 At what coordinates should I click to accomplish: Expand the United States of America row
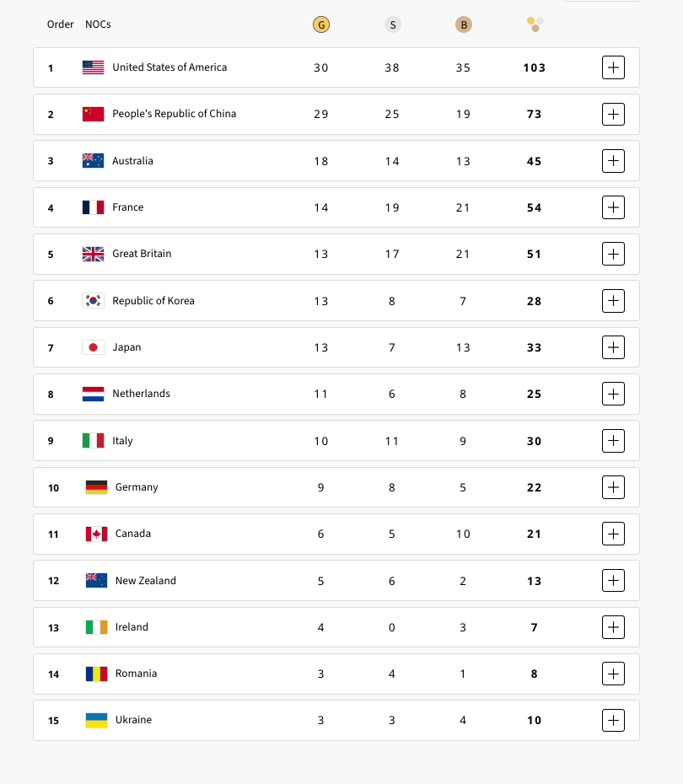click(x=613, y=67)
